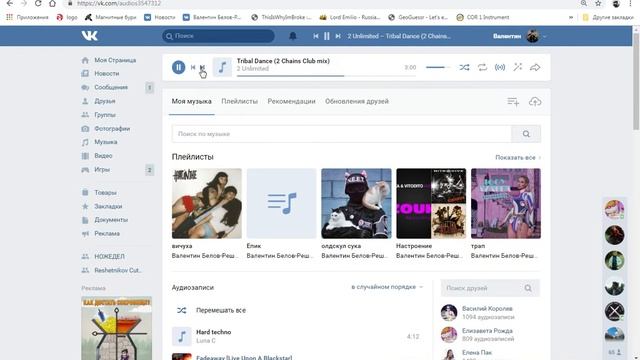Viewport: 640px width, 360px height.
Task: Open Фотографии in sidebar
Action: point(112,129)
